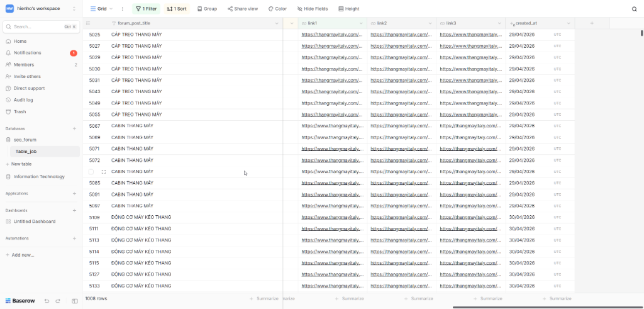Expand the hovered CABIN THANG MÁY row icon
The height and width of the screenshot is (309, 644).
tap(104, 172)
